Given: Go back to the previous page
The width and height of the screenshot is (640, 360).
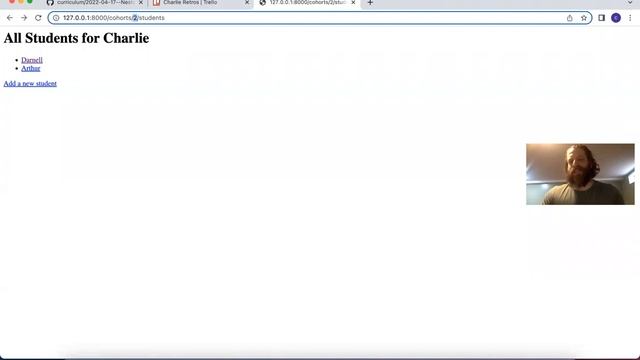Looking at the screenshot, I should point(10,18).
